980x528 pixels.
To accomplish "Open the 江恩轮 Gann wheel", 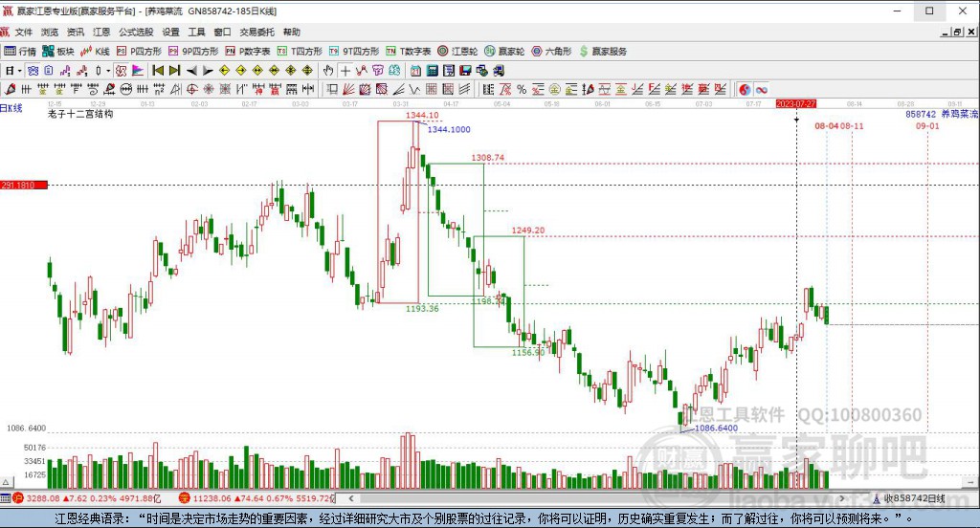I will point(458,52).
